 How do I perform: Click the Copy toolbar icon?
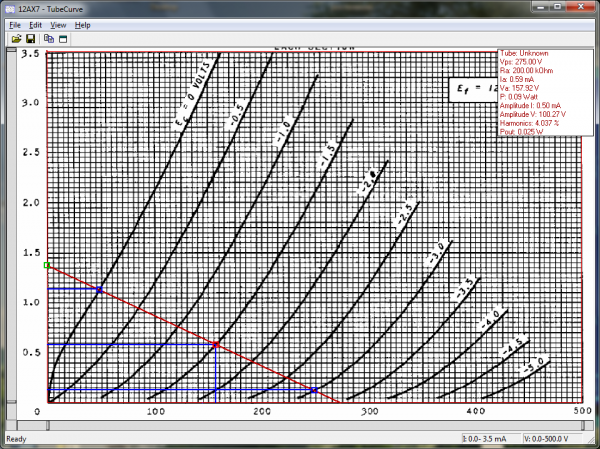[48, 38]
